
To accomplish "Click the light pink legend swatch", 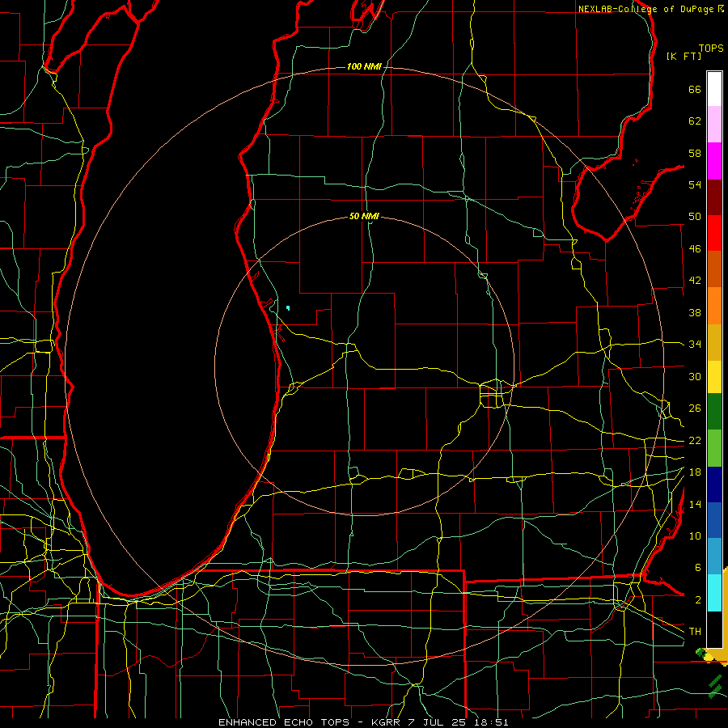I will [714, 125].
